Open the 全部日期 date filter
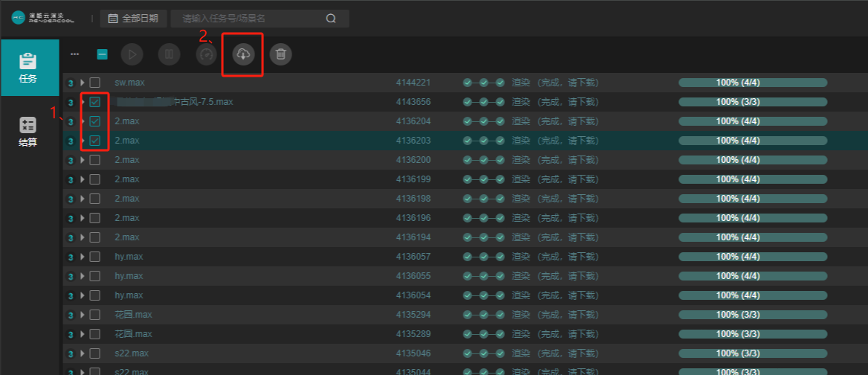This screenshot has height=375, width=868. pyautogui.click(x=133, y=19)
